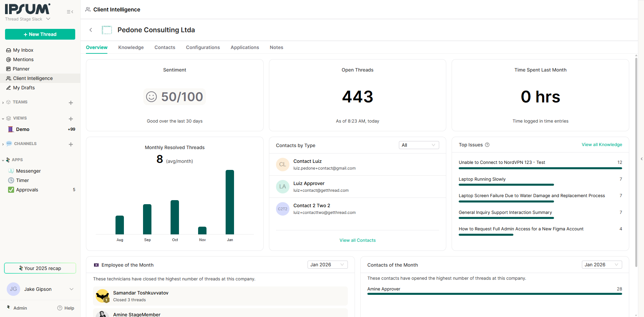Add a new team with plus icon
The image size is (644, 317).
(71, 103)
